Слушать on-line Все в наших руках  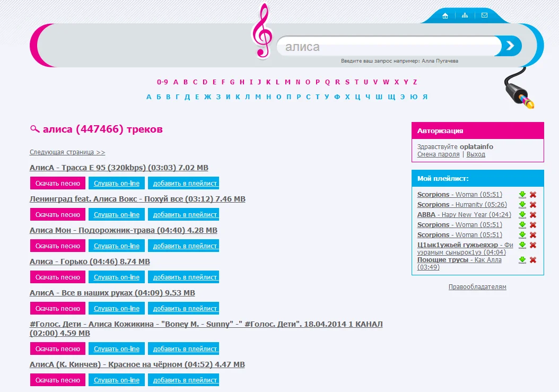(x=117, y=309)
